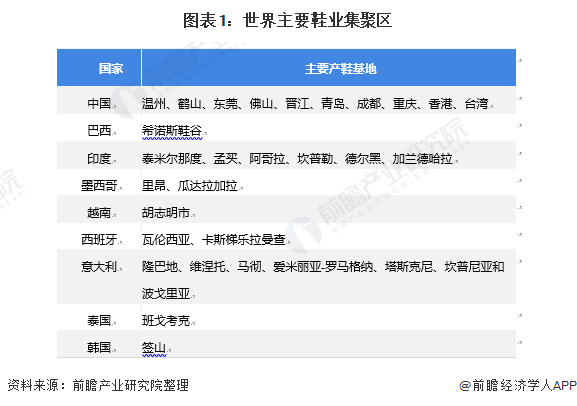Select 里昂、瓜达拉加拉 base text

[x=190, y=186]
